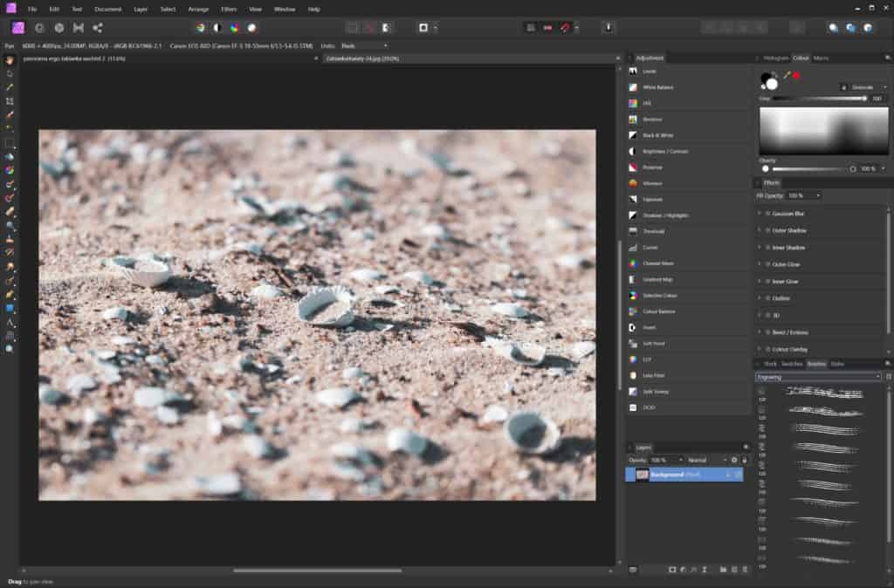Open the Gradient Map adjustment
Screen dimensions: 894x588
[659, 279]
